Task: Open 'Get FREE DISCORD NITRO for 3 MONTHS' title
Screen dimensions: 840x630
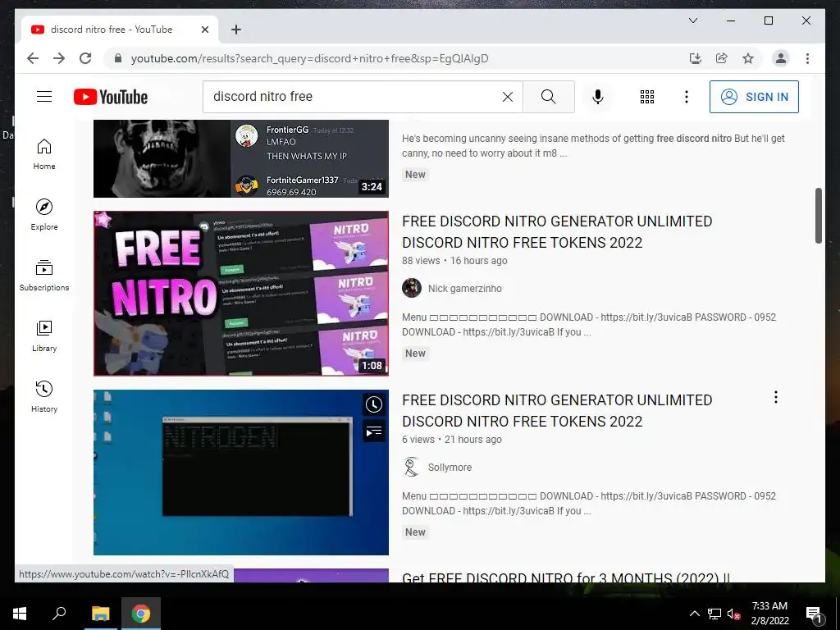Action: (566, 577)
